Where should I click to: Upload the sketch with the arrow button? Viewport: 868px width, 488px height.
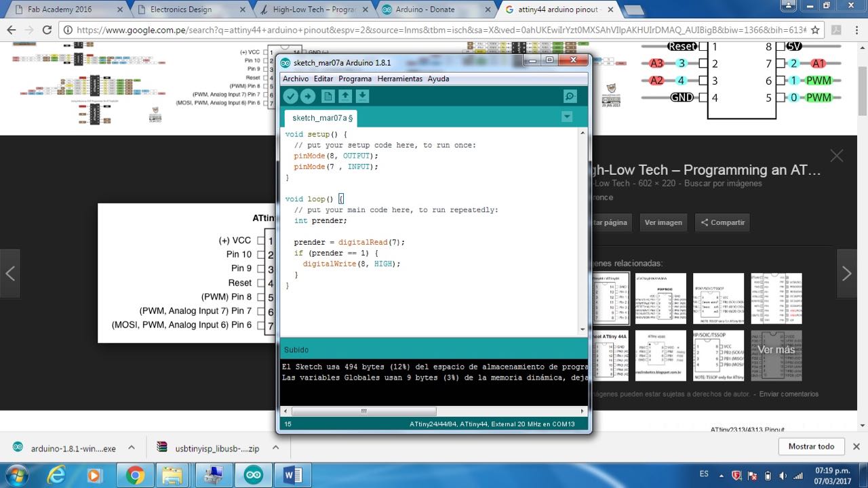pyautogui.click(x=308, y=96)
